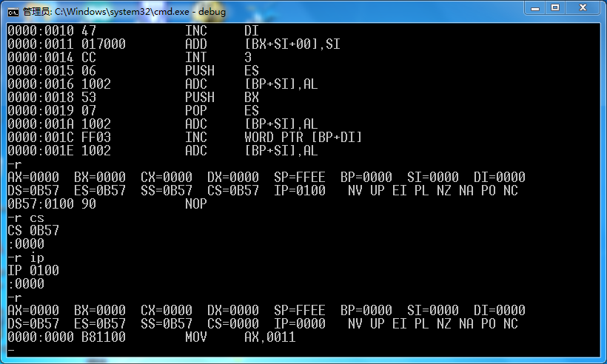This screenshot has width=607, height=364.
Task: Click the '-r cs' command line
Action: 26,218
